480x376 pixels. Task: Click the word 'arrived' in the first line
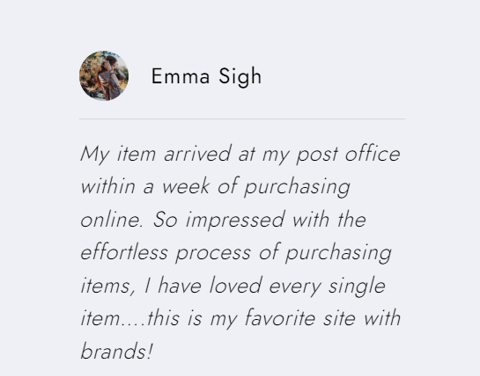pos(197,154)
